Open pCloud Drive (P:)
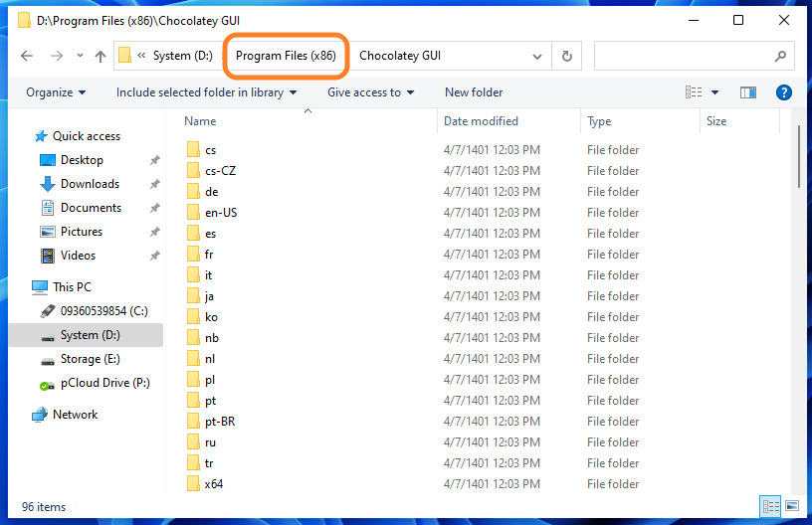 pos(105,383)
